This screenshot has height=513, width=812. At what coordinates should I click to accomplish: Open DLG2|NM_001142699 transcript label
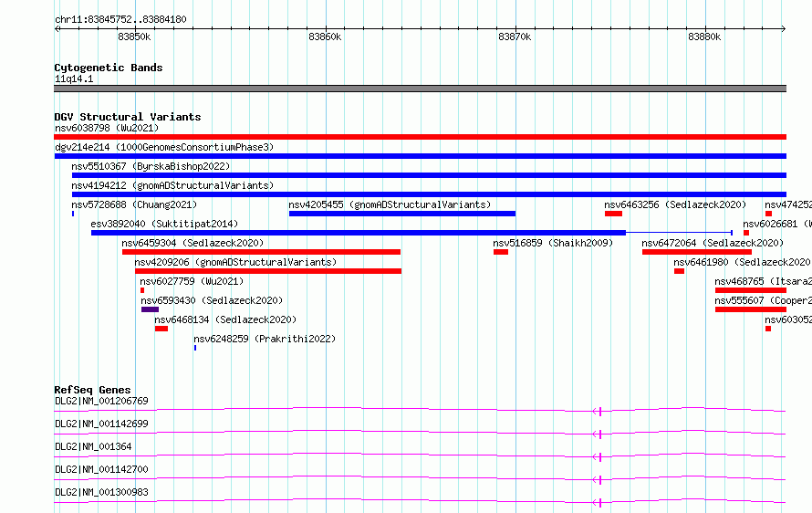(x=101, y=424)
